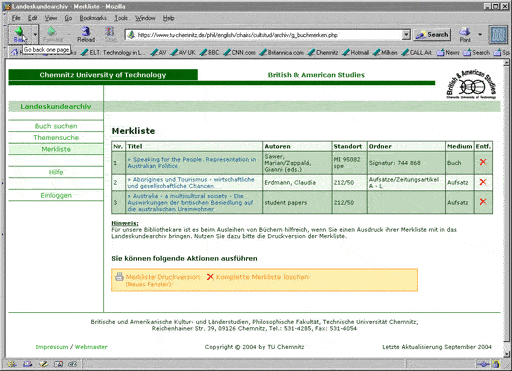Open the View menu

51,18
